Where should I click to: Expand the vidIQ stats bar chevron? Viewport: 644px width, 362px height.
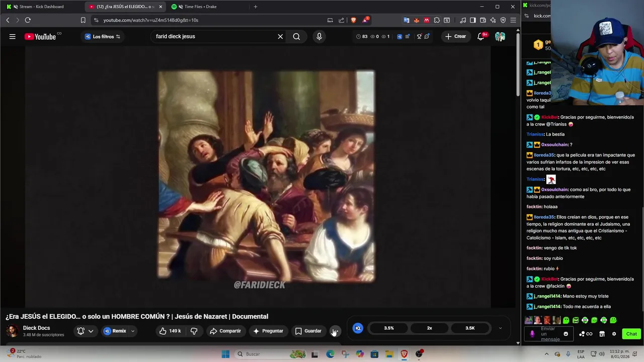point(500,328)
